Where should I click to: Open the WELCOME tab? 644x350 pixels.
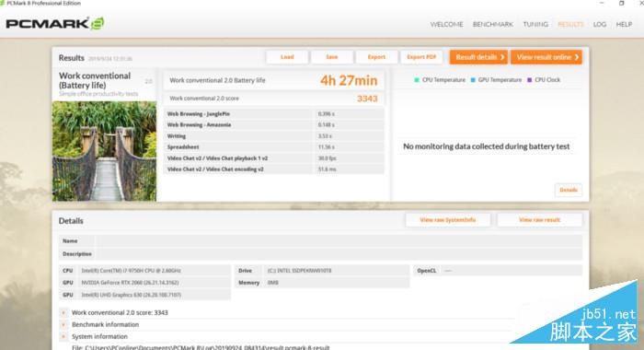(x=446, y=24)
